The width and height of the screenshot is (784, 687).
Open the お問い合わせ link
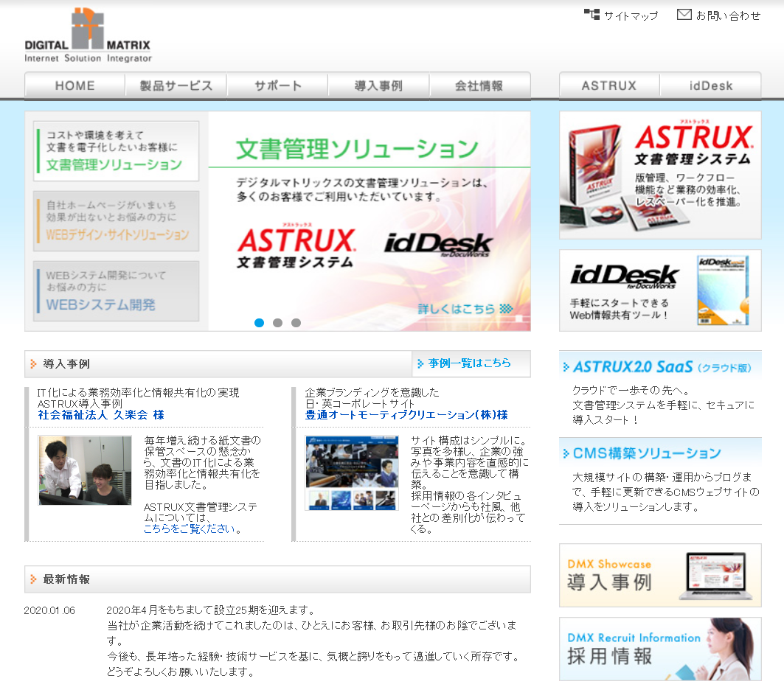point(728,16)
